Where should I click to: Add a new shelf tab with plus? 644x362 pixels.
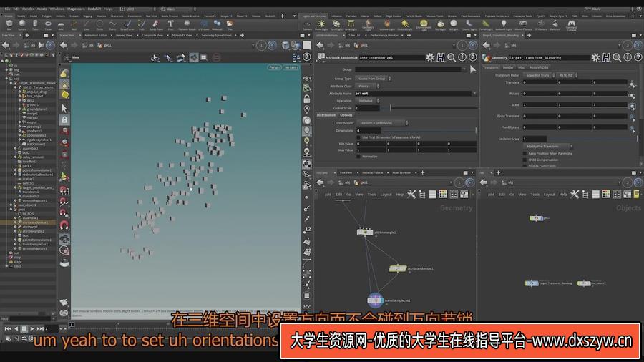(x=282, y=16)
